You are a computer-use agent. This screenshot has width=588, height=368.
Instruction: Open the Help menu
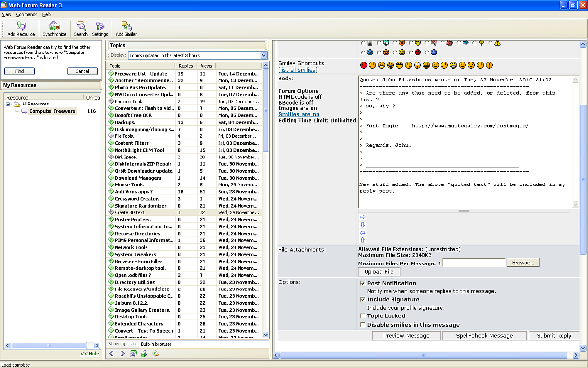46,14
